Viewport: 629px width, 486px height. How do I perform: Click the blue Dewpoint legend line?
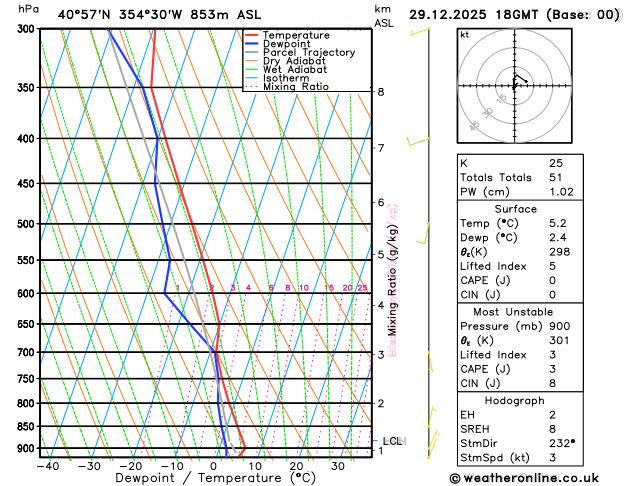[x=252, y=44]
